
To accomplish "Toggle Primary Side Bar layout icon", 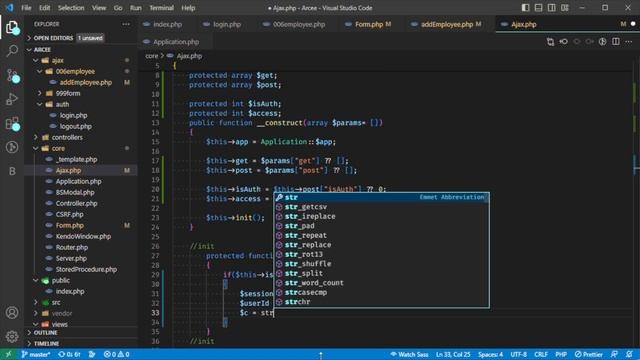I will 525,8.
